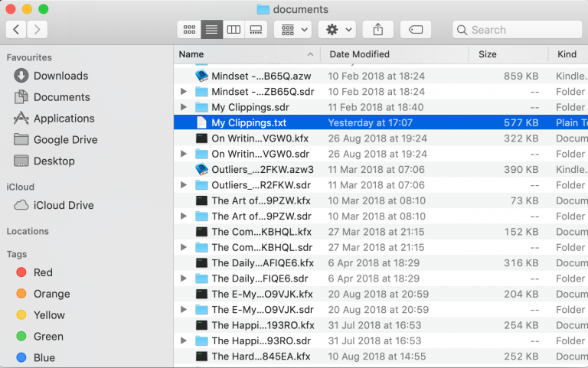Click the Share toolbar button

pos(378,30)
